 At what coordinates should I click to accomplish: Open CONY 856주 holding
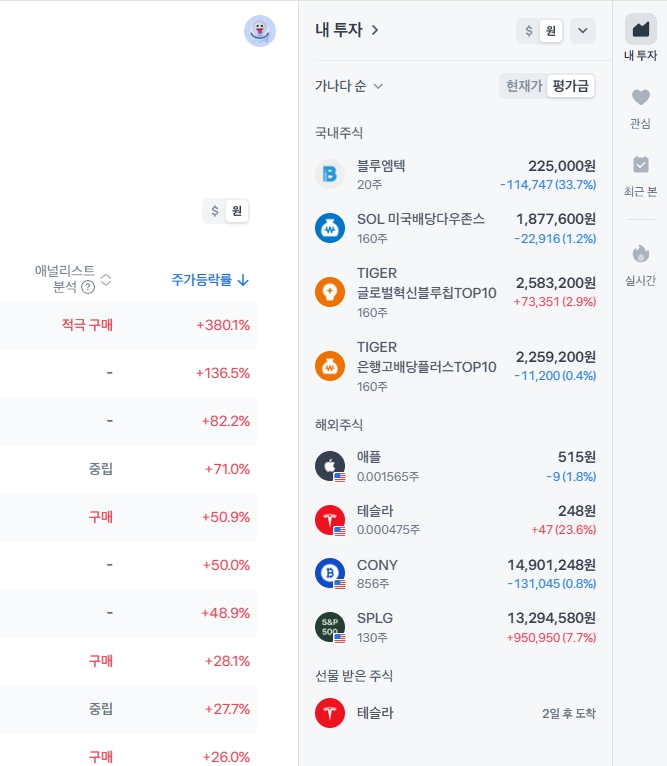[x=455, y=573]
